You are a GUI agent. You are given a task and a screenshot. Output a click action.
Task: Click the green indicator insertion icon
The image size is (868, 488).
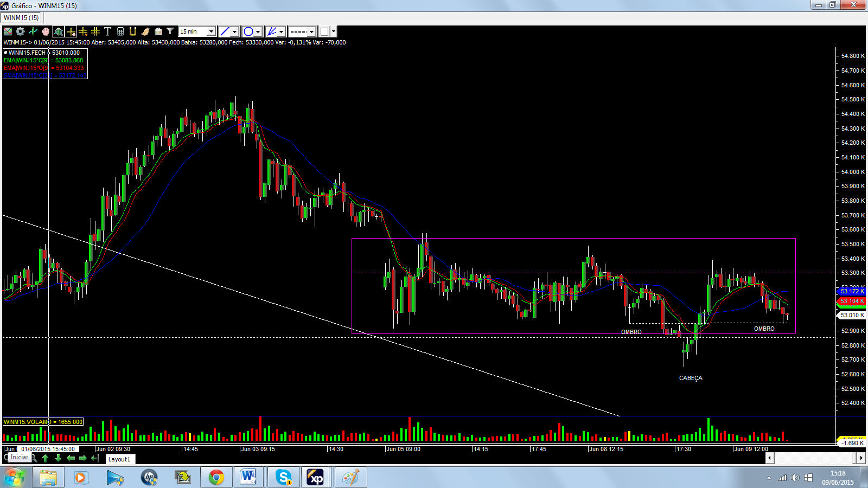[33, 31]
